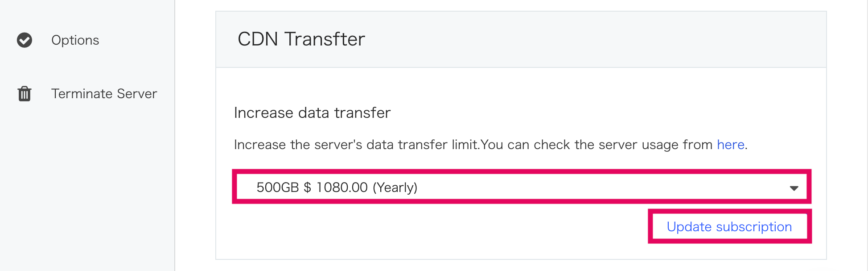This screenshot has height=271, width=868.
Task: Click the "500GB" text in plan selector
Action: pyautogui.click(x=277, y=187)
